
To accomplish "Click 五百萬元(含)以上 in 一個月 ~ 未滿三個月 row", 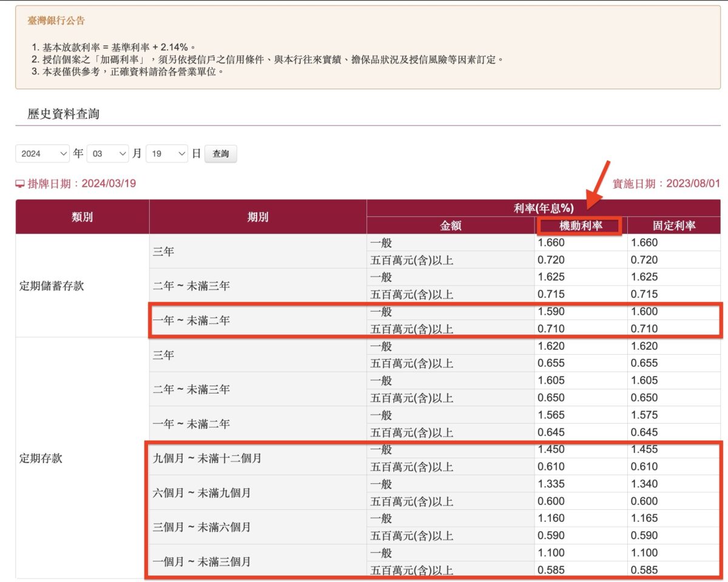I will point(451,570).
